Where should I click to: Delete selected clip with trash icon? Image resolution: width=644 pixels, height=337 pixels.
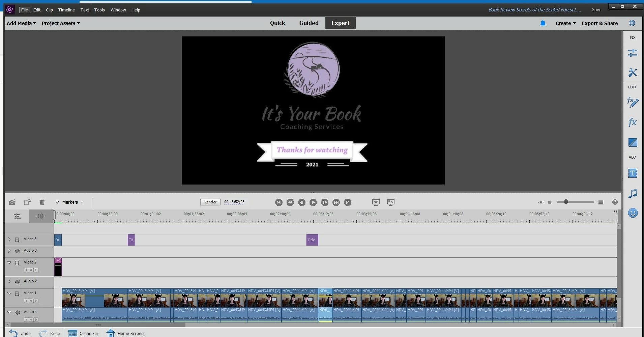(x=42, y=202)
